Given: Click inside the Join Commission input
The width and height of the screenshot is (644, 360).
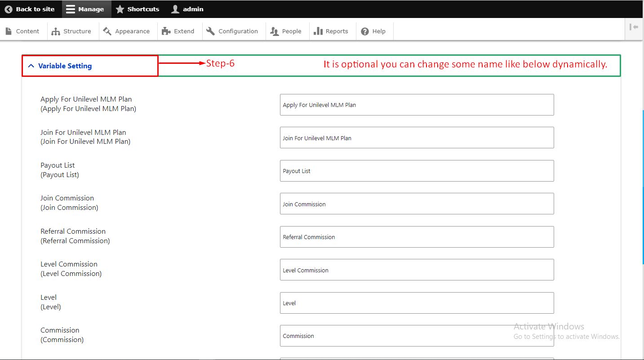Looking at the screenshot, I should 417,204.
